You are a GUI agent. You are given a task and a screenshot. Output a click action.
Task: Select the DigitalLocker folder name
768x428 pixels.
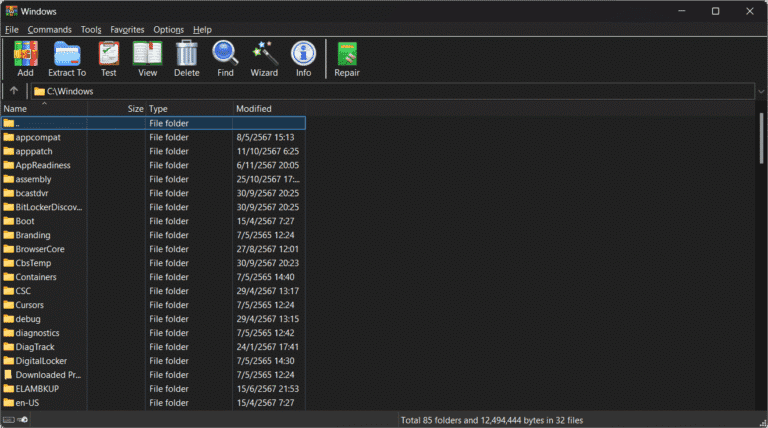(41, 360)
